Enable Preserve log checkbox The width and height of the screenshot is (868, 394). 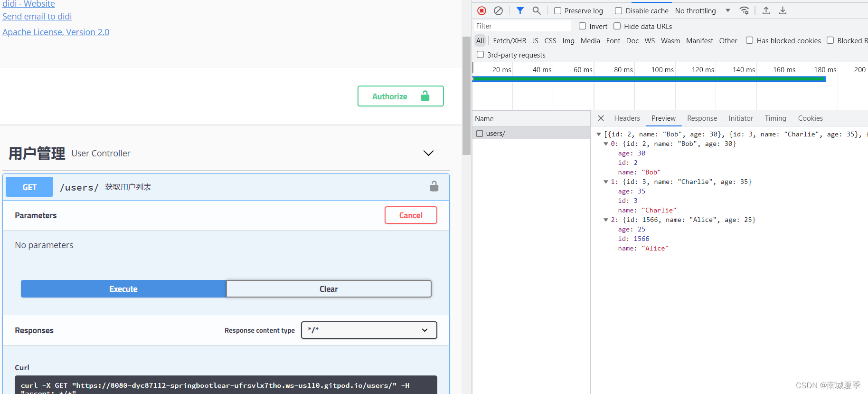pos(557,10)
